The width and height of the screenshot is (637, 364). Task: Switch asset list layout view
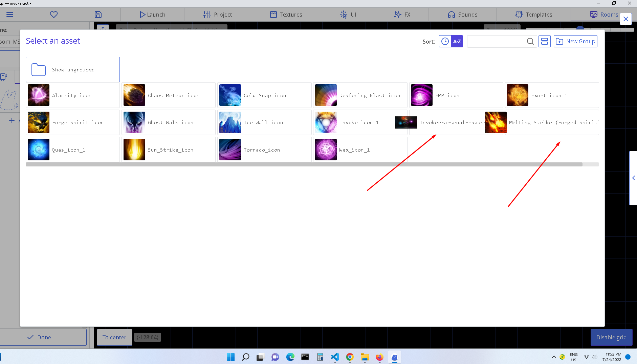click(x=545, y=41)
